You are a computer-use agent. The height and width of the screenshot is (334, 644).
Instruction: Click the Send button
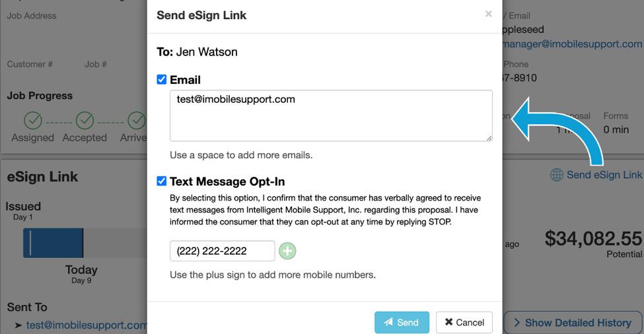[402, 322]
